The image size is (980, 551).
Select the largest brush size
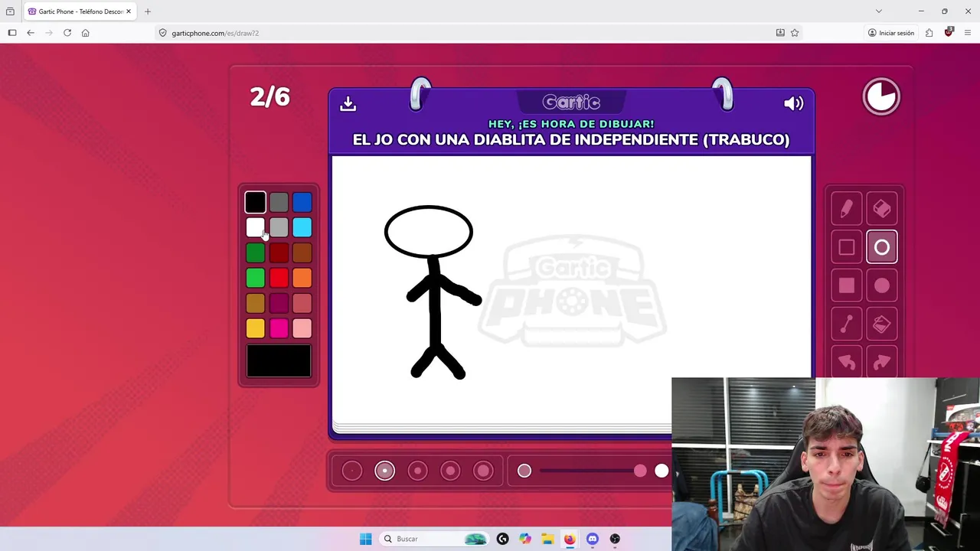[483, 471]
